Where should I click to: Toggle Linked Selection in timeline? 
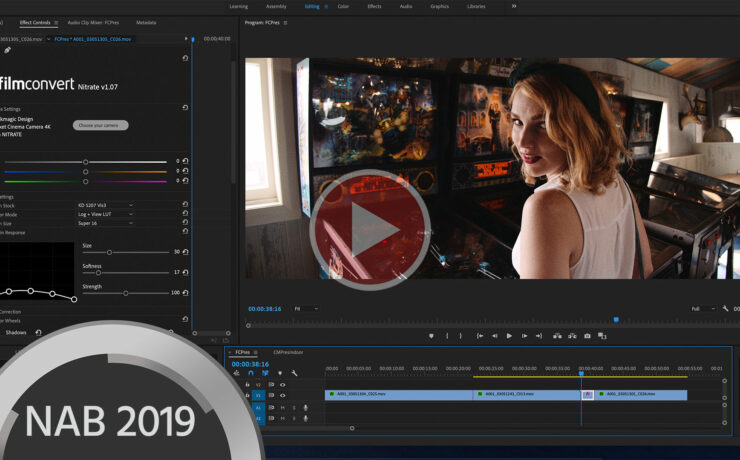pos(265,373)
